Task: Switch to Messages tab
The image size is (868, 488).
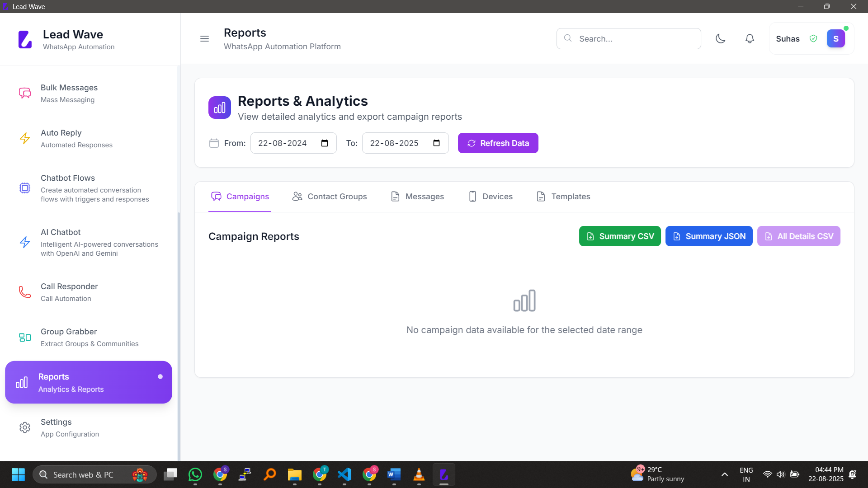Action: click(x=417, y=197)
